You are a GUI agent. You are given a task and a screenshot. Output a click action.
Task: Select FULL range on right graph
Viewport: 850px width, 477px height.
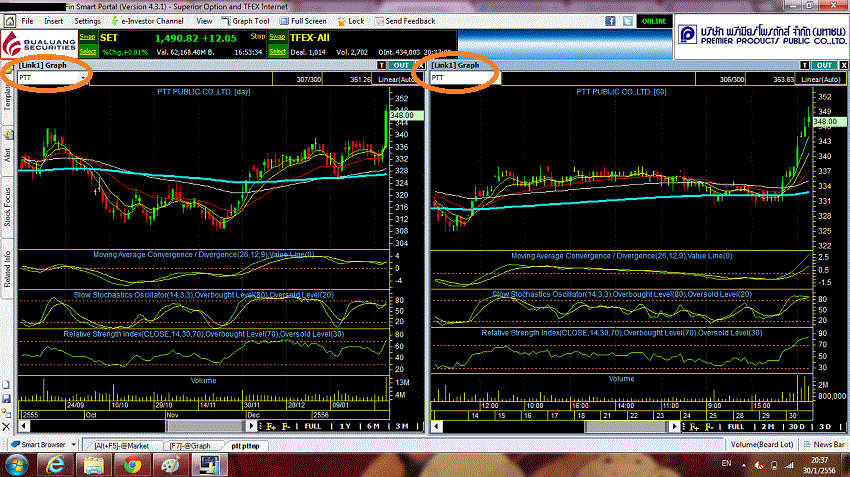tap(736, 427)
